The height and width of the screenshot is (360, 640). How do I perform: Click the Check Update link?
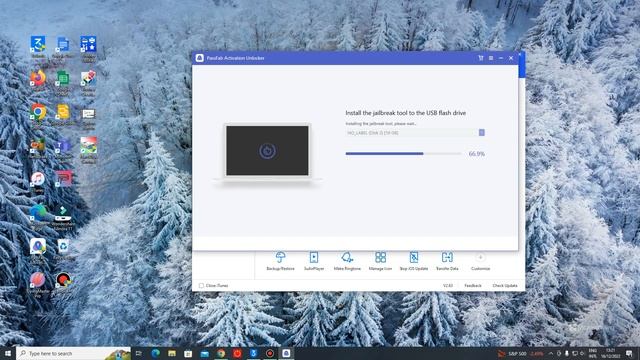tap(505, 286)
